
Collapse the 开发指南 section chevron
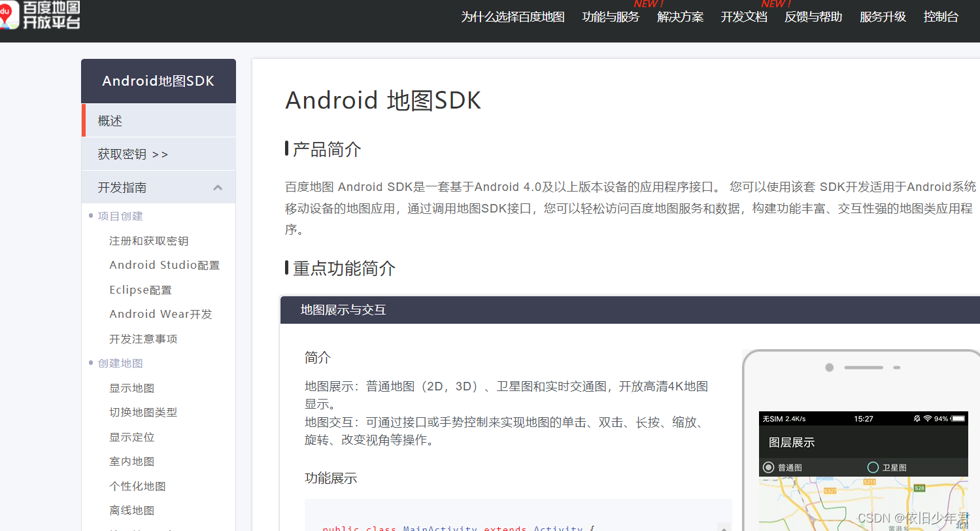pyautogui.click(x=218, y=188)
